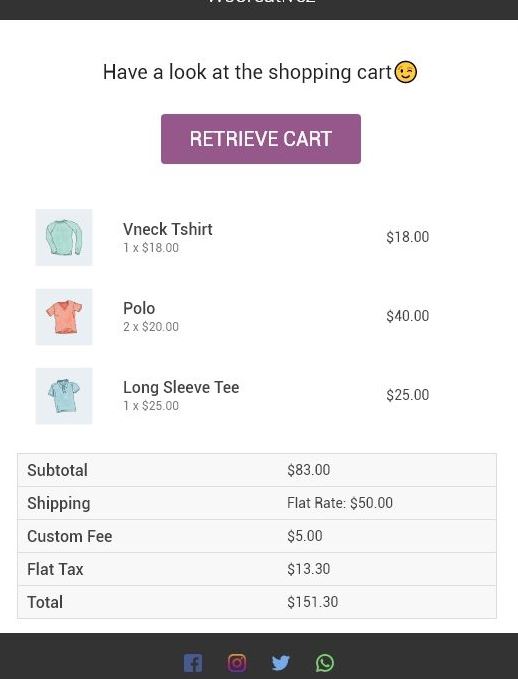The width and height of the screenshot is (518, 679).
Task: Select the Long Sleeve Tee thumbnail
Action: pos(64,396)
